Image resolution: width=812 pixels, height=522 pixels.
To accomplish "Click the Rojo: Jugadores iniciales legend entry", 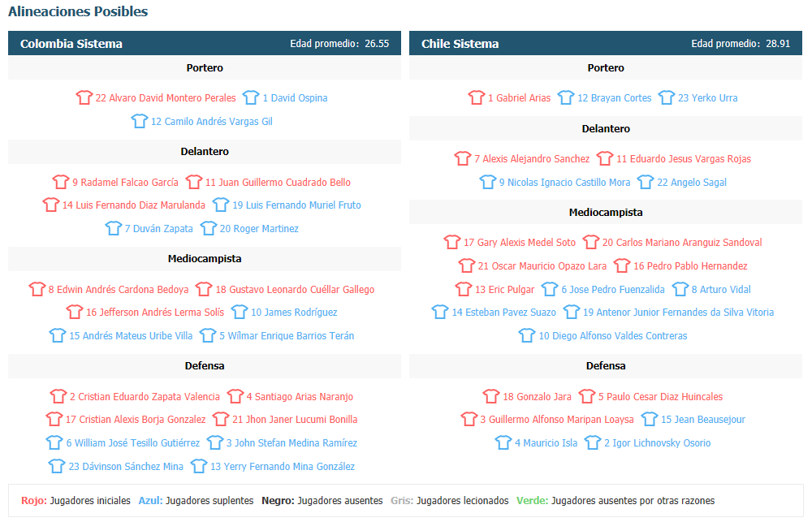I will pyautogui.click(x=76, y=500).
